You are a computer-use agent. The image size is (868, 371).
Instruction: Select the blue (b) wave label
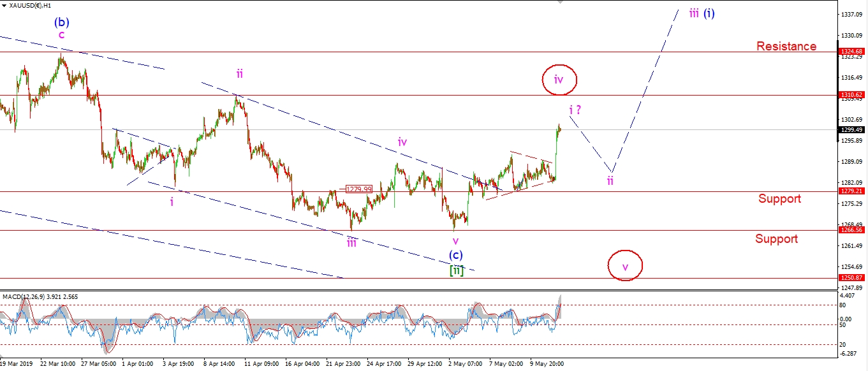[61, 22]
